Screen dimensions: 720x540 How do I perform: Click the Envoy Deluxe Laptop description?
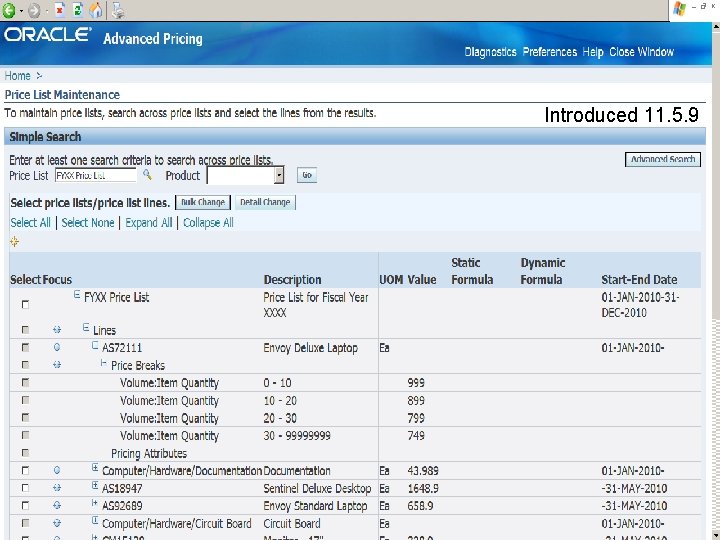tap(310, 348)
